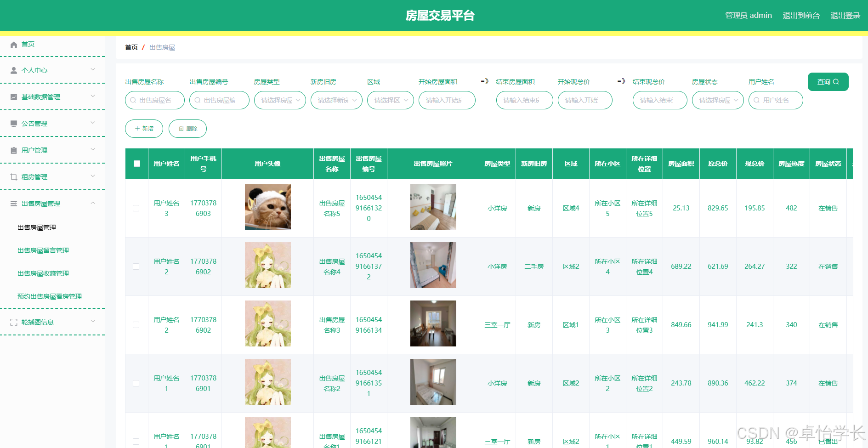The width and height of the screenshot is (868, 448).
Task: Click the 管理员 admin label
Action: point(749,16)
